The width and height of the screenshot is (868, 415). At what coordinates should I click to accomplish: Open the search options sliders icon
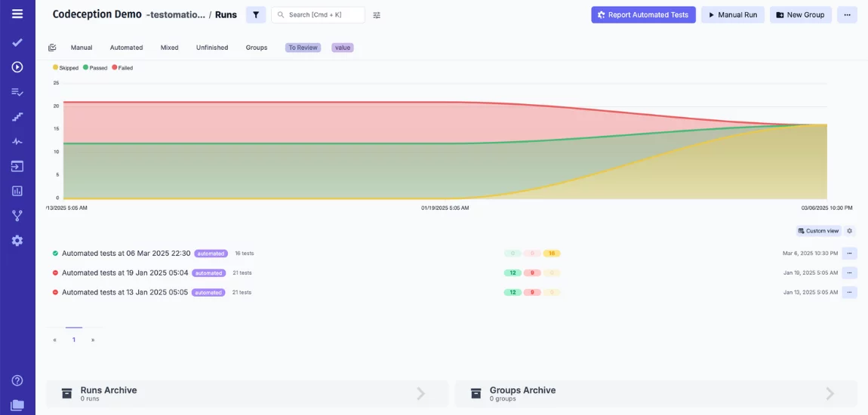coord(377,15)
